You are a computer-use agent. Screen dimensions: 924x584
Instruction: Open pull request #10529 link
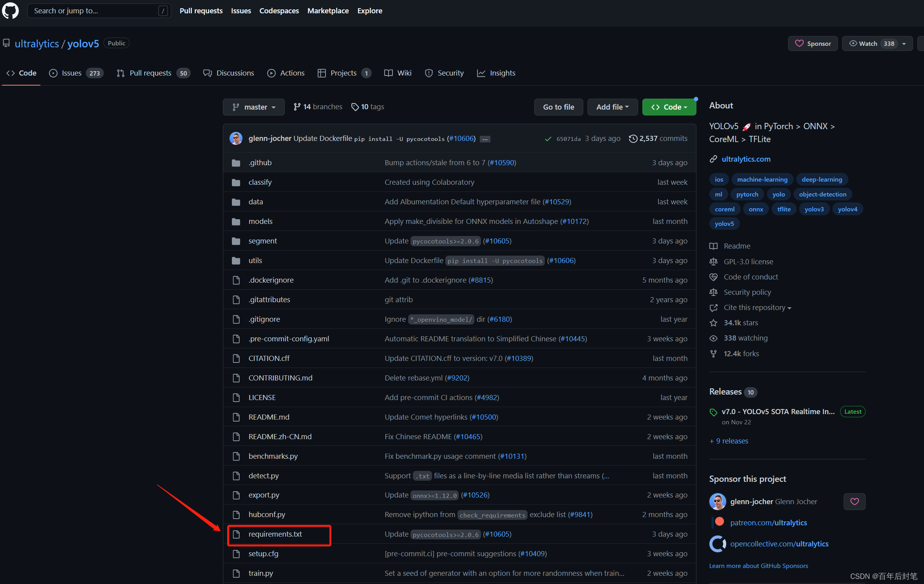pyautogui.click(x=557, y=202)
